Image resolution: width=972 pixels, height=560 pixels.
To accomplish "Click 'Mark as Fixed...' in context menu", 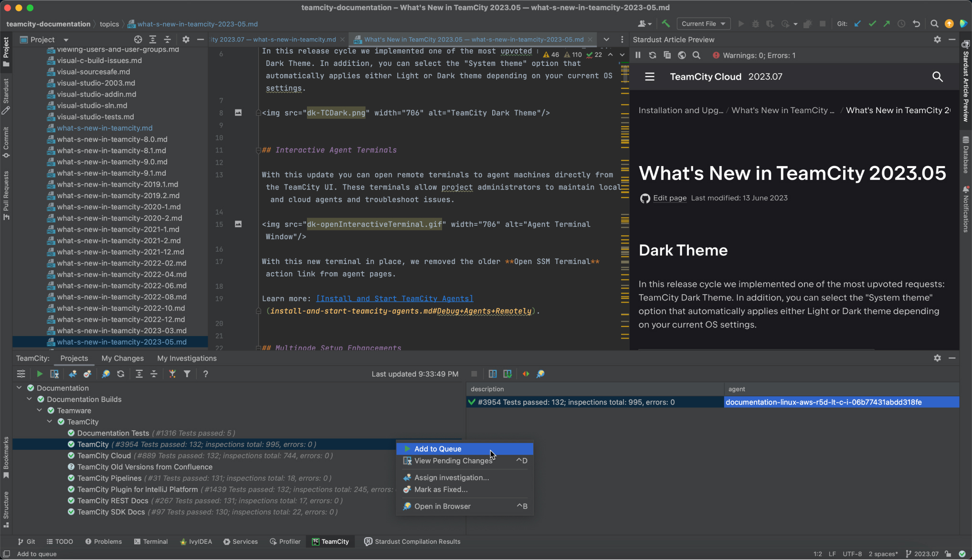I will [440, 489].
